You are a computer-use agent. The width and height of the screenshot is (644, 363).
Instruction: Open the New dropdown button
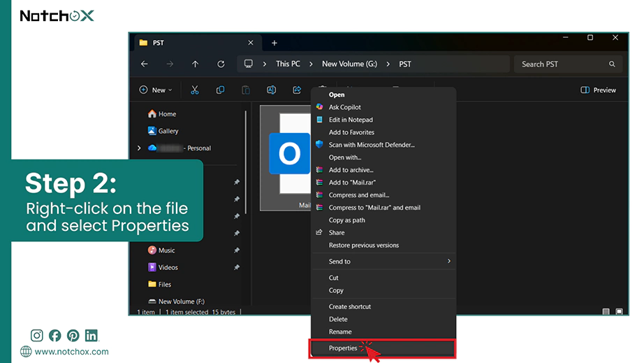click(156, 90)
